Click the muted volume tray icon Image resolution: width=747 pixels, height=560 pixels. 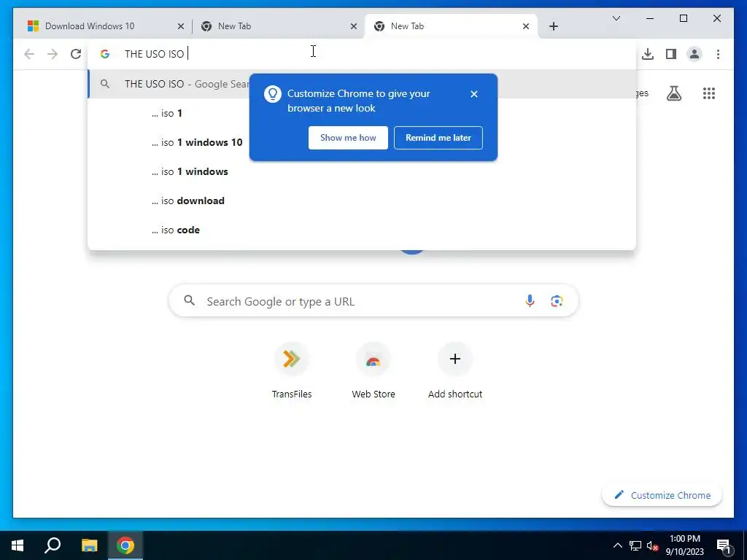(652, 545)
